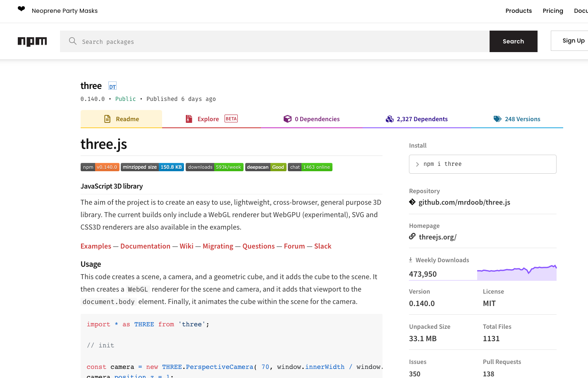Open the downloads 593k/week badge
Screen dimensions: 588x378
[215, 167]
